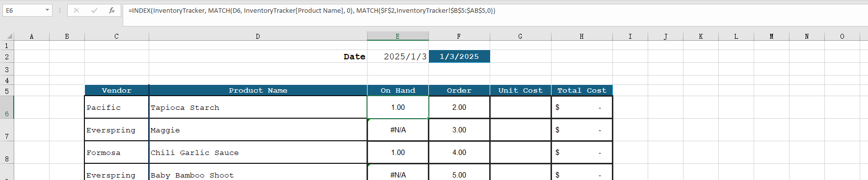868x180 pixels.
Task: Select column C header
Action: pos(116,36)
